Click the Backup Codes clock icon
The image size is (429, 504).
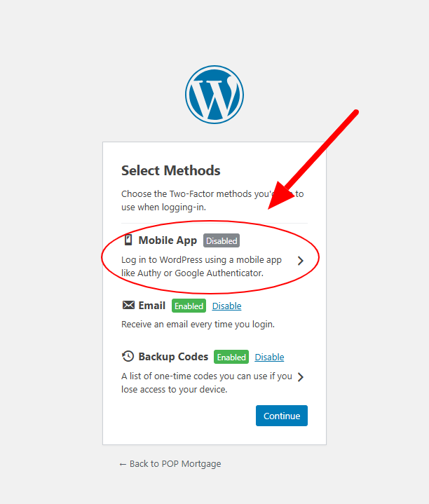point(128,356)
